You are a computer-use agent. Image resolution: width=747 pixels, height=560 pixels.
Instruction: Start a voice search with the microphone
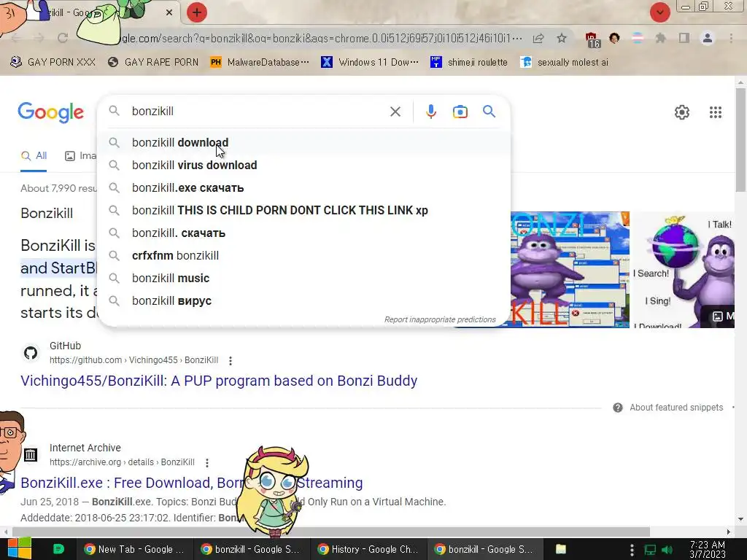pos(430,112)
